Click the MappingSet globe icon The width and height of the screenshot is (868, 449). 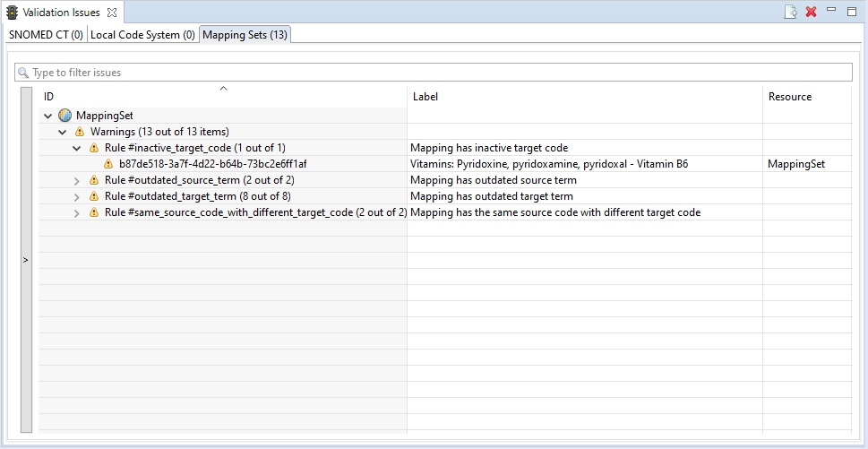[x=64, y=116]
